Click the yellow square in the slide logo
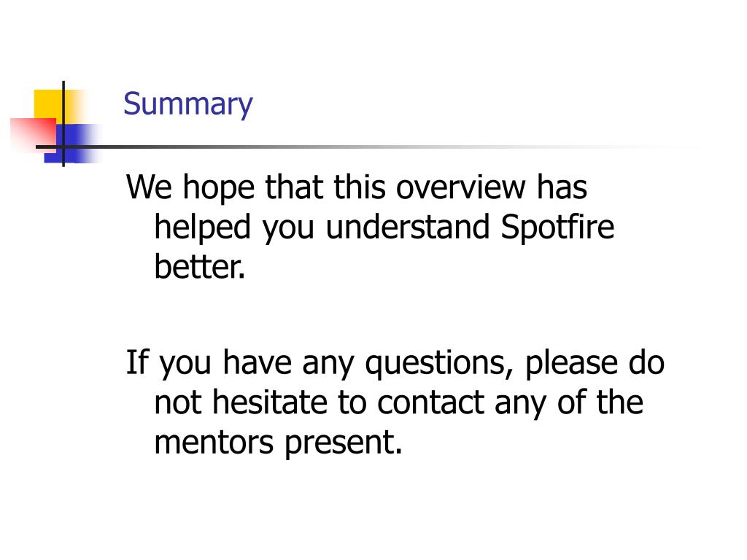This screenshot has height=560, width=747. pos(47,105)
